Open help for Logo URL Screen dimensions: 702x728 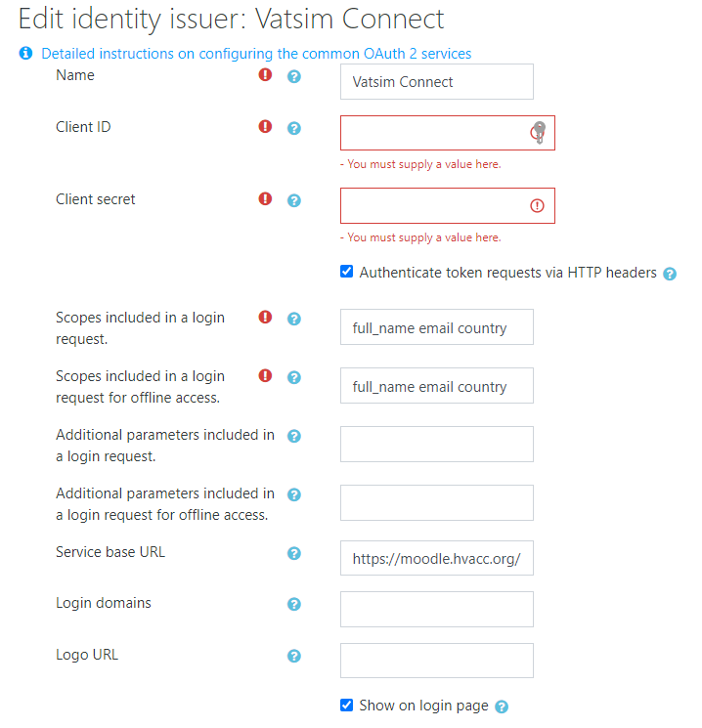coord(293,656)
